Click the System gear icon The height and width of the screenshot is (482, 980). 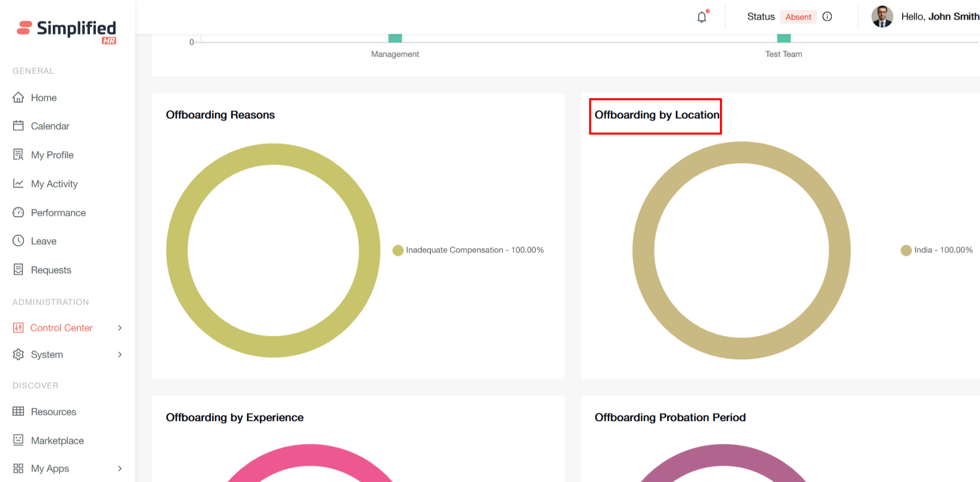coord(19,354)
